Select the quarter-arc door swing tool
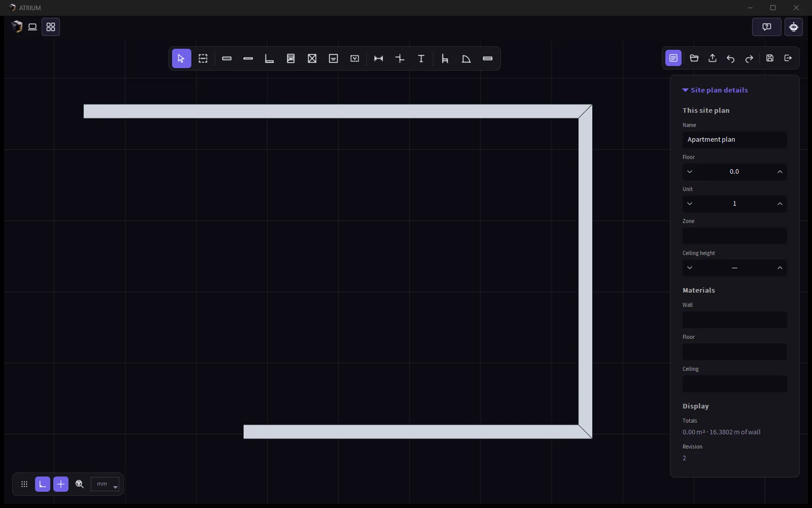The width and height of the screenshot is (812, 508). pyautogui.click(x=466, y=58)
